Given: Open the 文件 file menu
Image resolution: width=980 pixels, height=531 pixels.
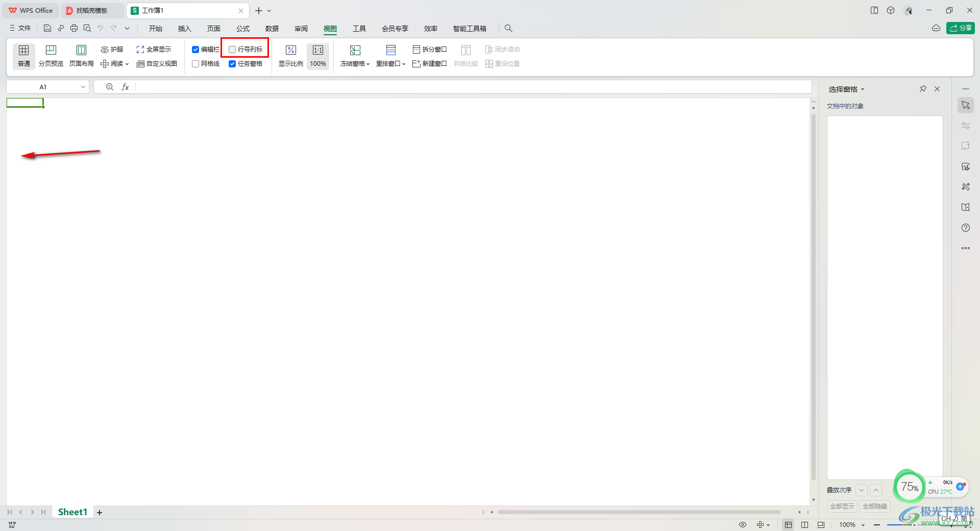Looking at the screenshot, I should pos(20,29).
